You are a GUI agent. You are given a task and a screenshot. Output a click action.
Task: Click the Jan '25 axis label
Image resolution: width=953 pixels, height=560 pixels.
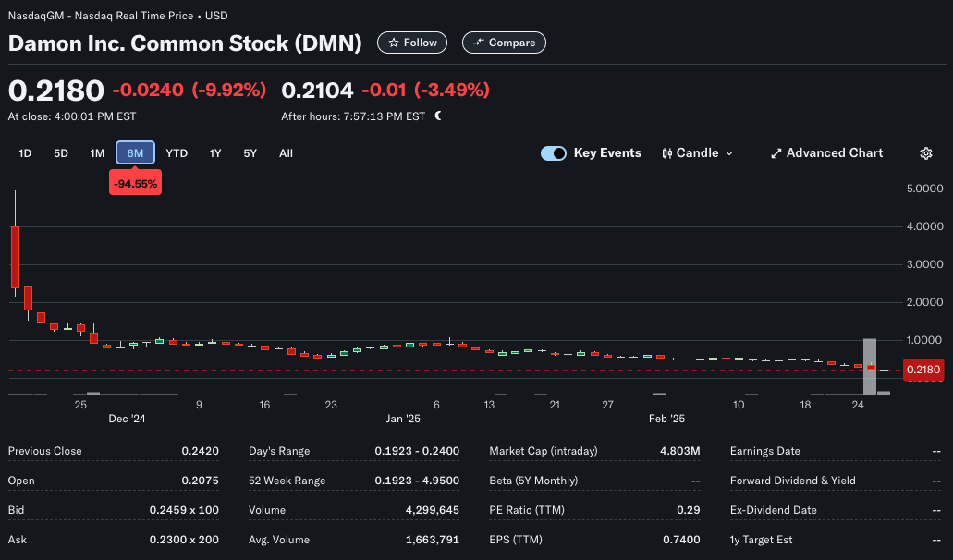pos(403,419)
